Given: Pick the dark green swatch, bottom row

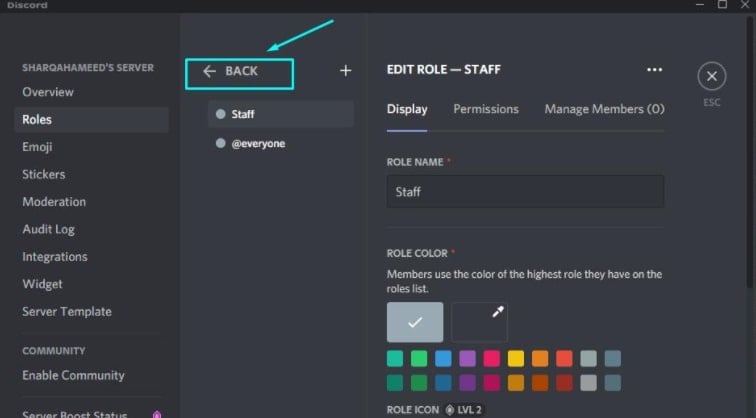Looking at the screenshot, I should [x=419, y=383].
